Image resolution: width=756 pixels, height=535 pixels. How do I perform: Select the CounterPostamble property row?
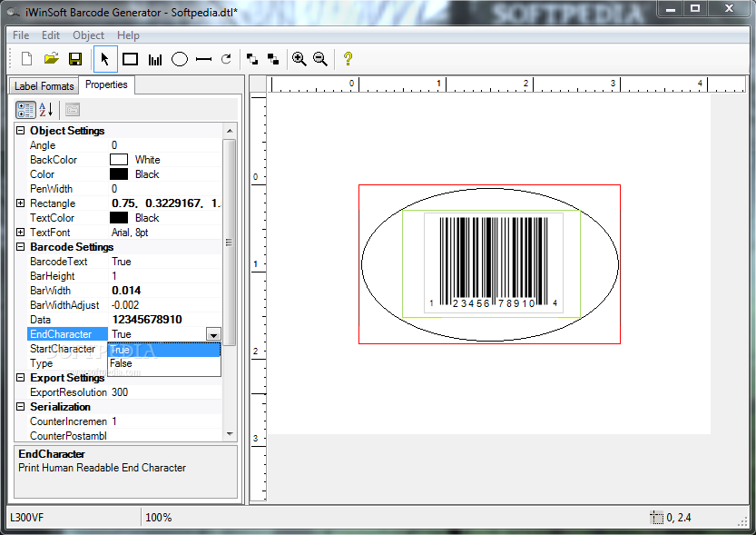pos(124,436)
